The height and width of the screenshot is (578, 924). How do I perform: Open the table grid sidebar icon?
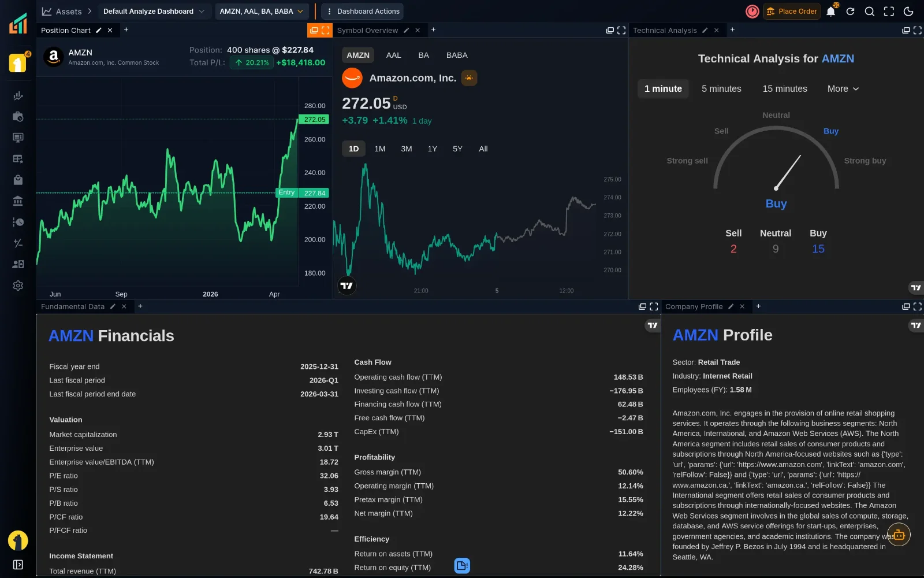(18, 159)
